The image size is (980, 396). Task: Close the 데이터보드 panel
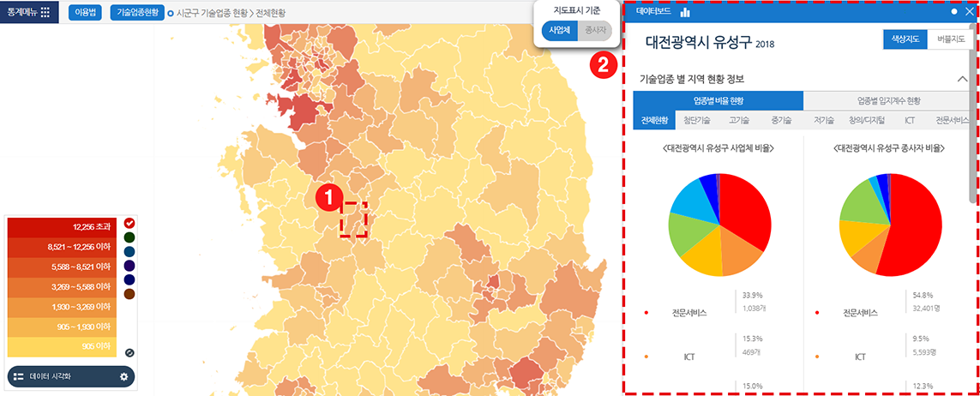pyautogui.click(x=969, y=11)
